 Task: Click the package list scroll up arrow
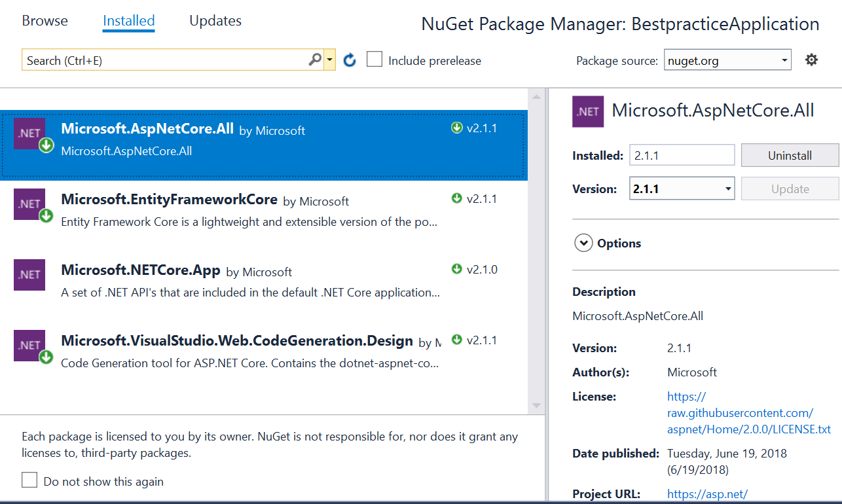pos(537,97)
